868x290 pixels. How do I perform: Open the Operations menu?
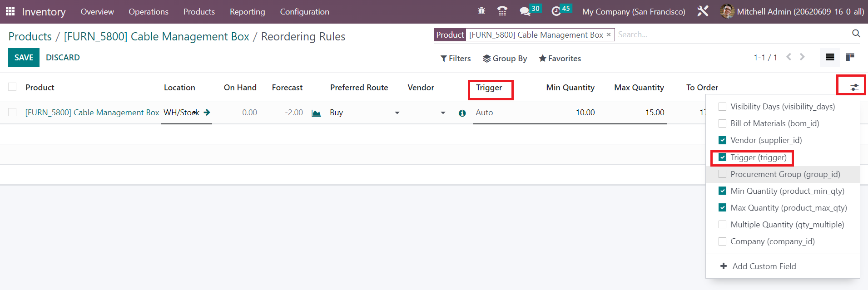[148, 12]
